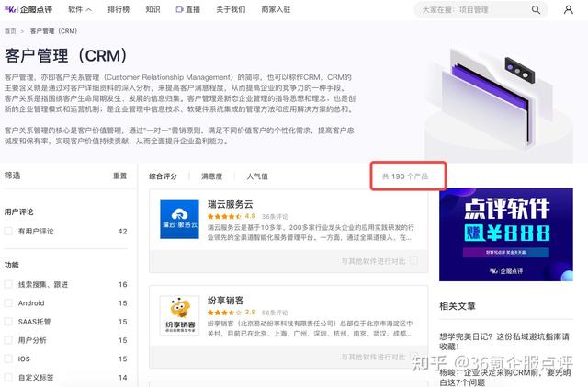Toggle compare checkbox for 瑞云服务云
Screen dimensions: 588x387
point(414,261)
